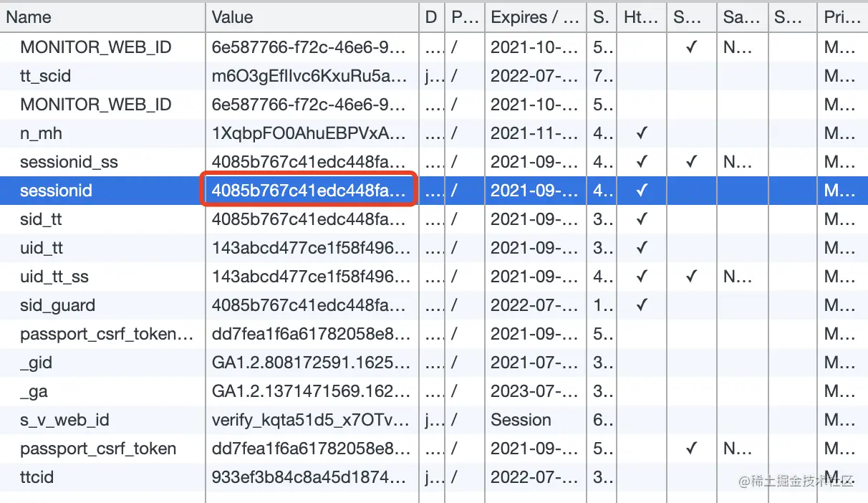This screenshot has height=503, width=868.
Task: Click the value GA1.2.1371471569.162… of _ga
Action: tap(312, 391)
